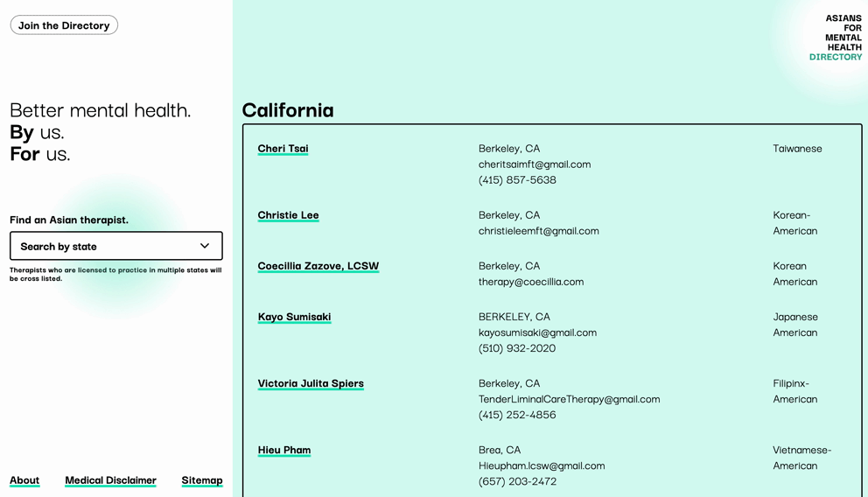This screenshot has height=497, width=868.
Task: Click email therapy@coecillia.com
Action: click(531, 282)
